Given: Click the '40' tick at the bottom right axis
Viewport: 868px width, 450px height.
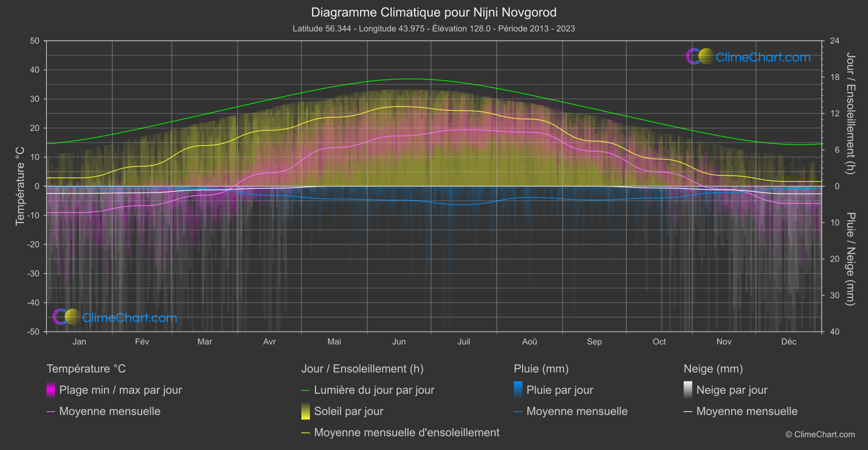Looking at the screenshot, I should pos(835,332).
